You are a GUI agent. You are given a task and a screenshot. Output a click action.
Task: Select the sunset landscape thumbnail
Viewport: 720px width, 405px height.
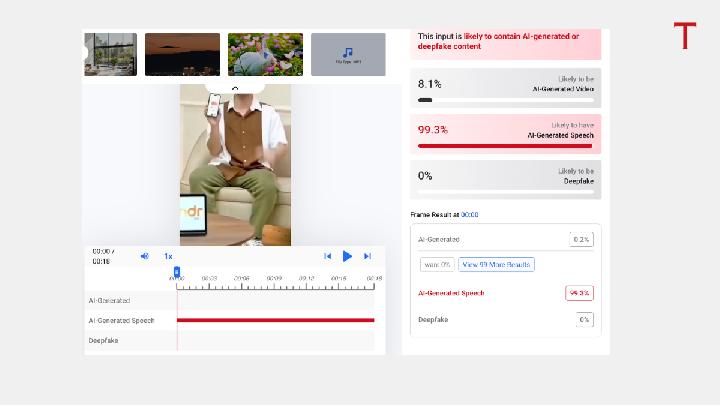pyautogui.click(x=182, y=54)
